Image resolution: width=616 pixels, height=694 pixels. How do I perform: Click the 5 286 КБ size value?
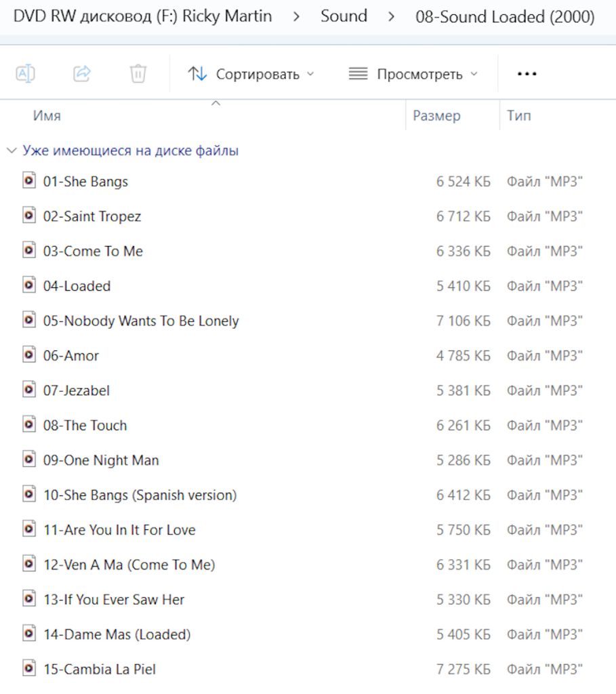(x=464, y=460)
